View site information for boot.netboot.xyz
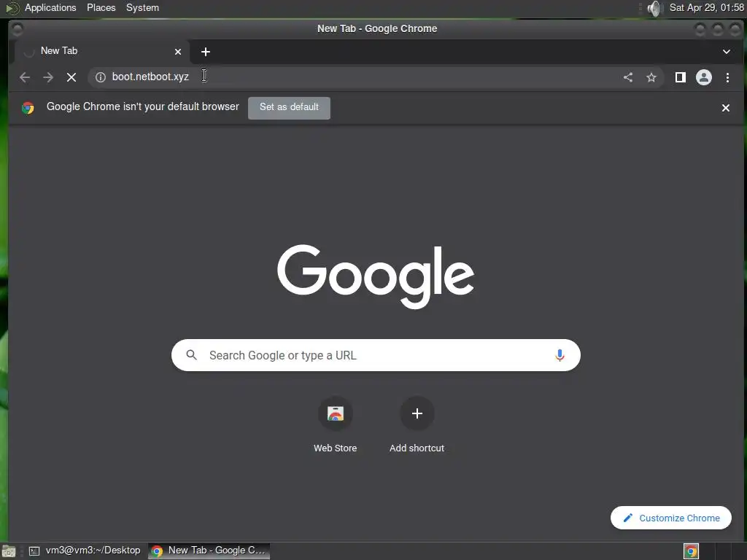 (x=101, y=77)
